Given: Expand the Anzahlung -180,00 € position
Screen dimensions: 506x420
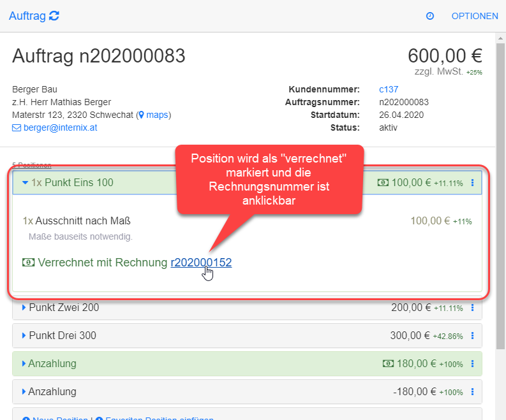Looking at the screenshot, I should point(24,391).
